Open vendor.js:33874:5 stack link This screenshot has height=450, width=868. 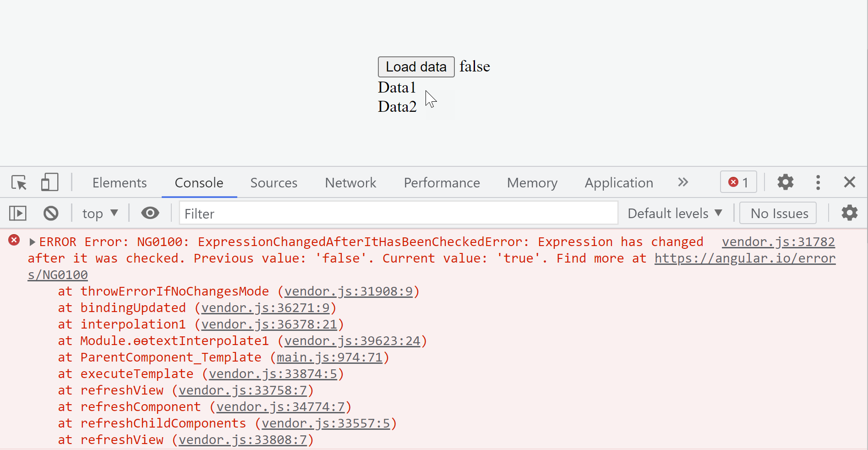pyautogui.click(x=273, y=374)
